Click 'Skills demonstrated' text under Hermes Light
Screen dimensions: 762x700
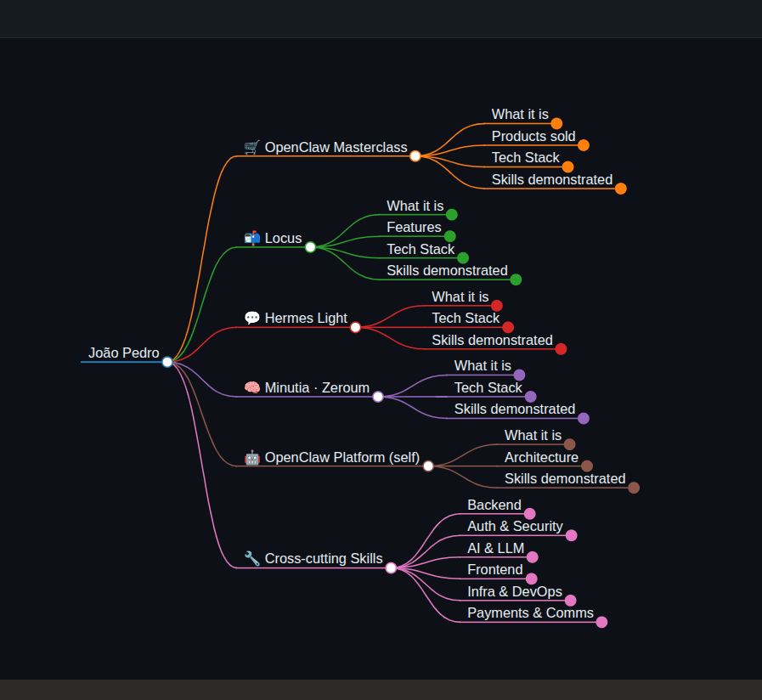492,341
